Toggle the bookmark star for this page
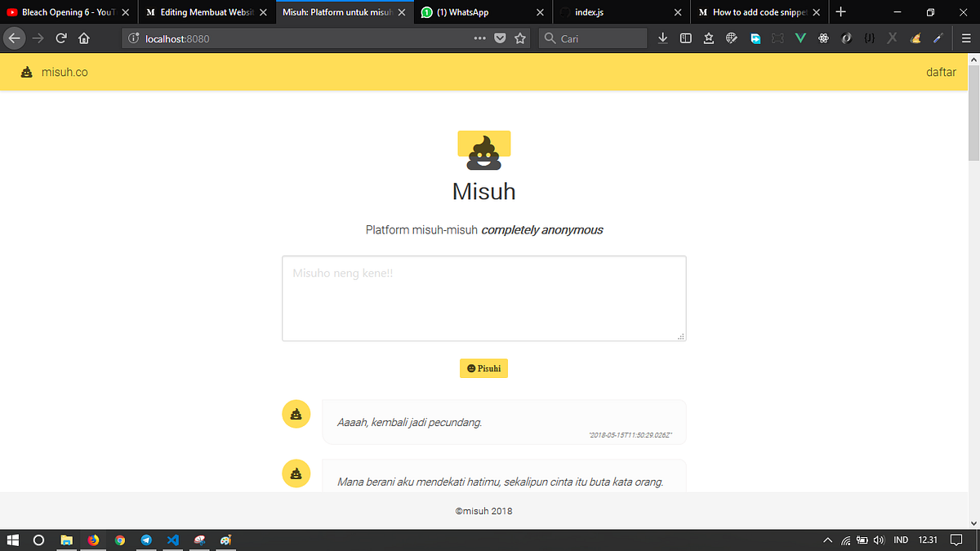Image resolution: width=980 pixels, height=551 pixels. (520, 38)
